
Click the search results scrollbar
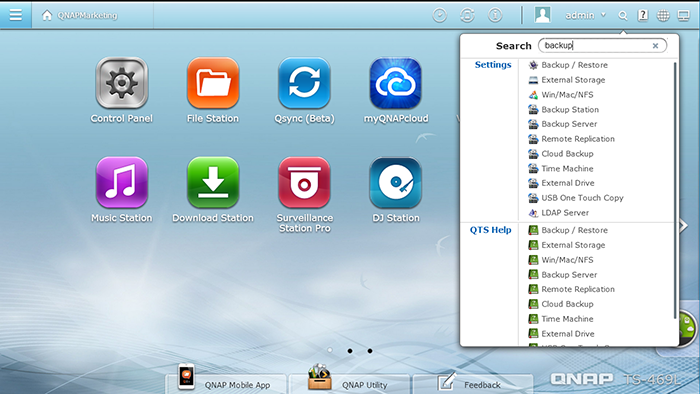coord(675,191)
